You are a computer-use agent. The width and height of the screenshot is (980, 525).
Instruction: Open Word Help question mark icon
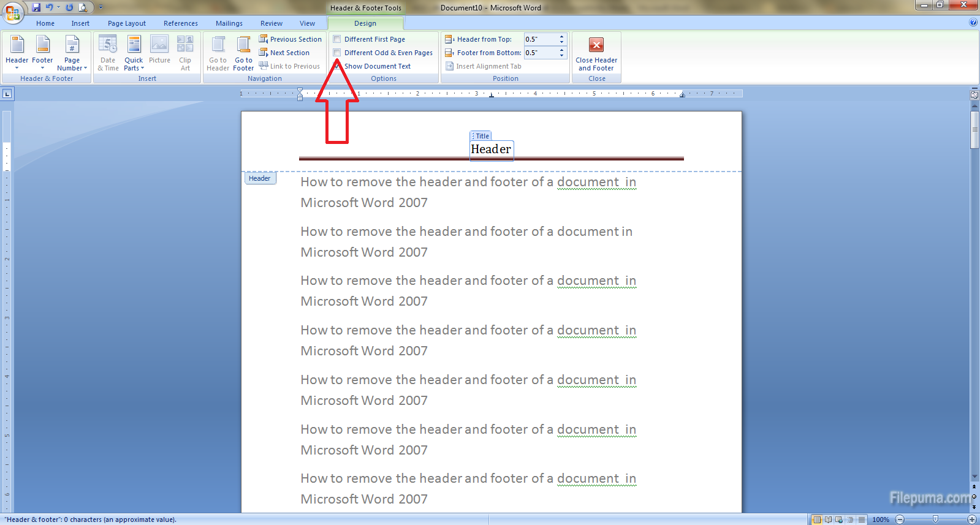(973, 23)
